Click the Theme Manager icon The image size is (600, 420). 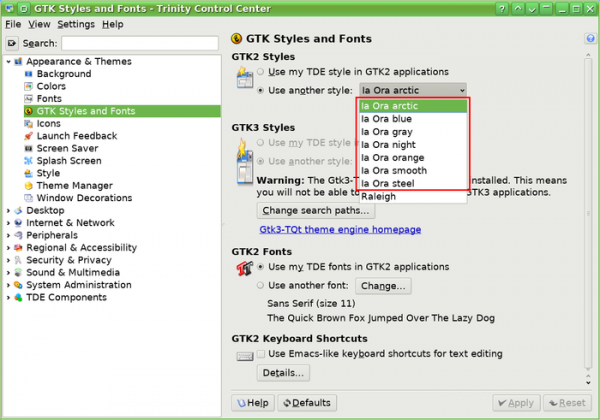click(28, 185)
